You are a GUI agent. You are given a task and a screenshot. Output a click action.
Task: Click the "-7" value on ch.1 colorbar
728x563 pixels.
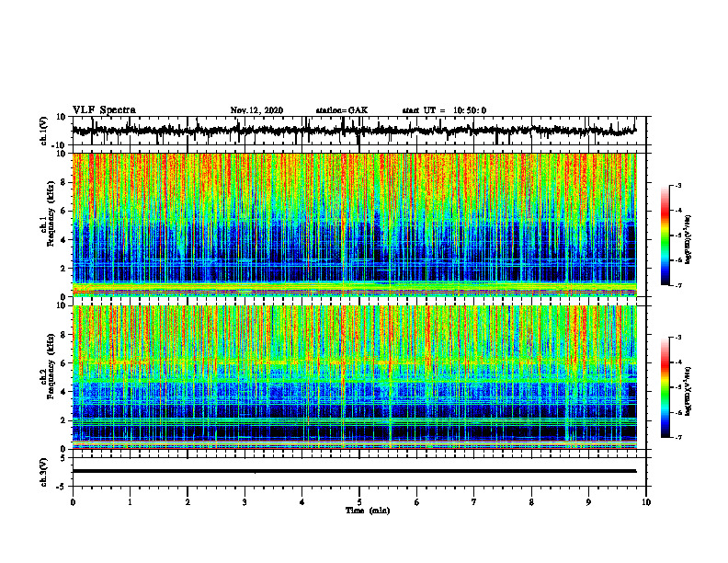[x=678, y=285]
